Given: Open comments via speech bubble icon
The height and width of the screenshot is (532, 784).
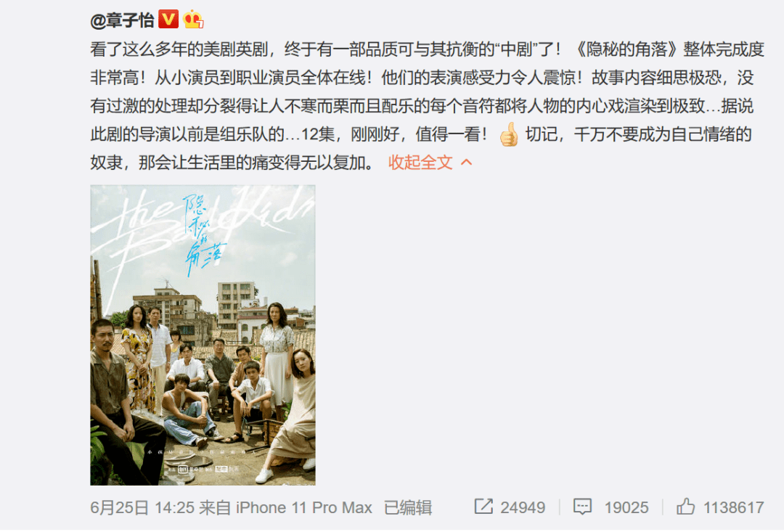Looking at the screenshot, I should point(582,507).
